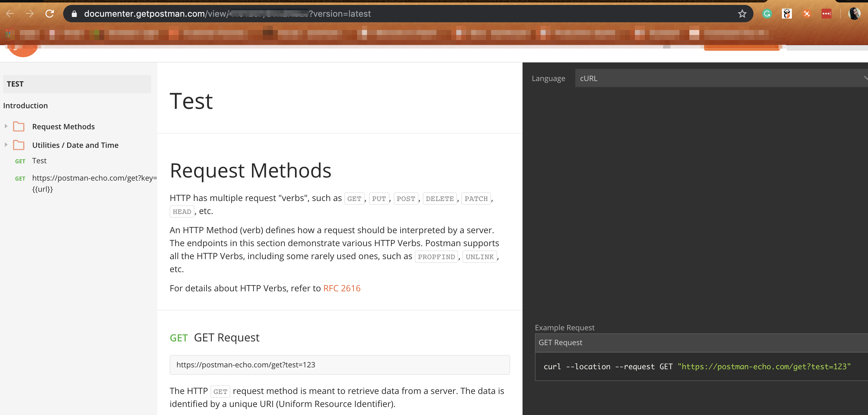Click the browser reload icon

pyautogui.click(x=50, y=14)
